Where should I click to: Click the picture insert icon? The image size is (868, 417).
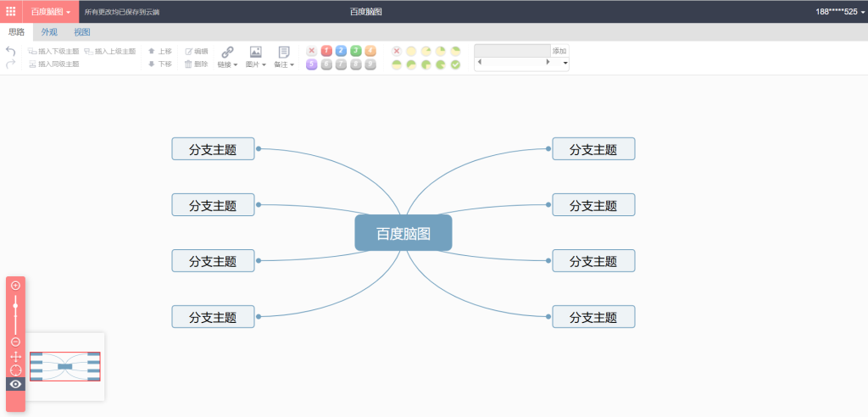(256, 52)
